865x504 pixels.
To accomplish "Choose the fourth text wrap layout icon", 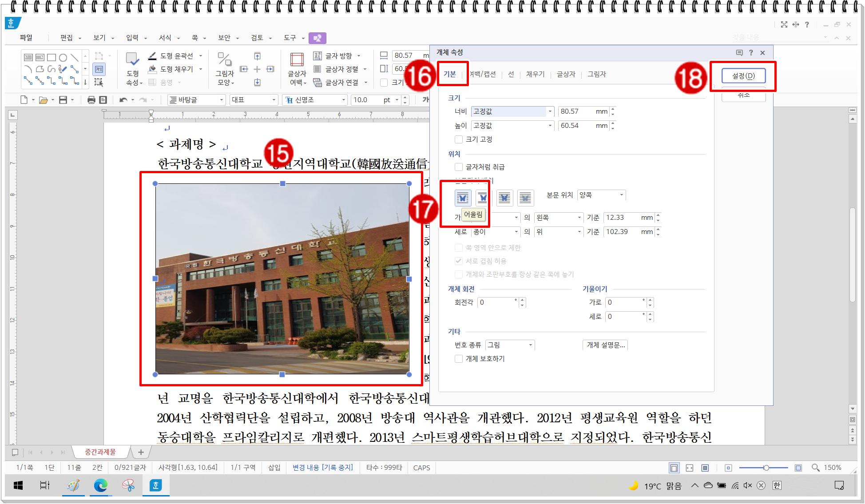I will pyautogui.click(x=525, y=198).
